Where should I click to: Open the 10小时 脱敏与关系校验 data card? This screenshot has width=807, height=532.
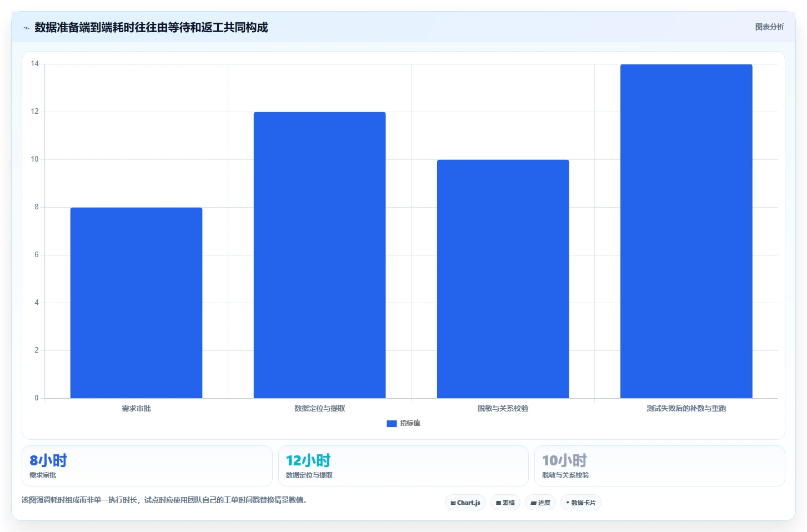659,466
